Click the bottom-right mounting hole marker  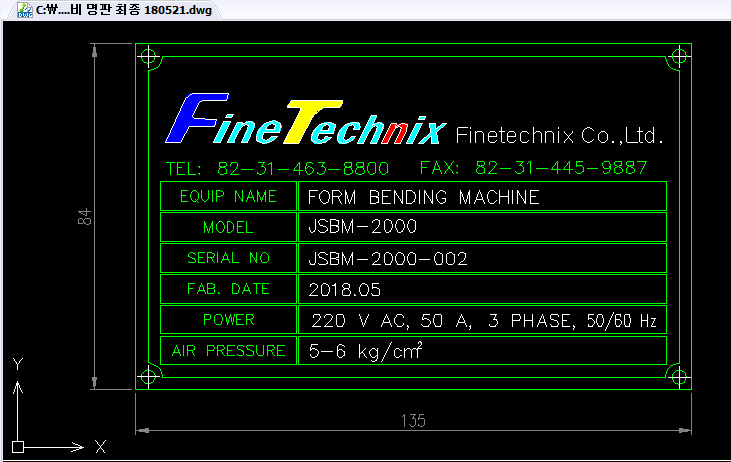(679, 377)
